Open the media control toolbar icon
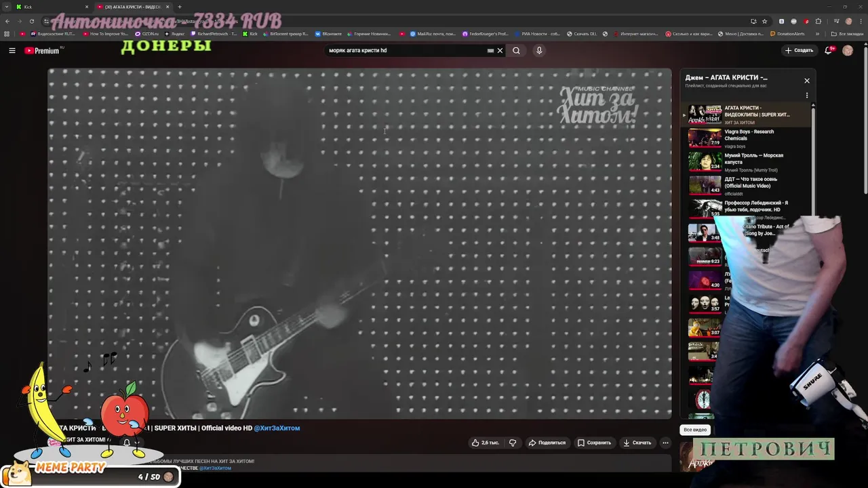Screen dimensions: 868x488 pos(835,21)
